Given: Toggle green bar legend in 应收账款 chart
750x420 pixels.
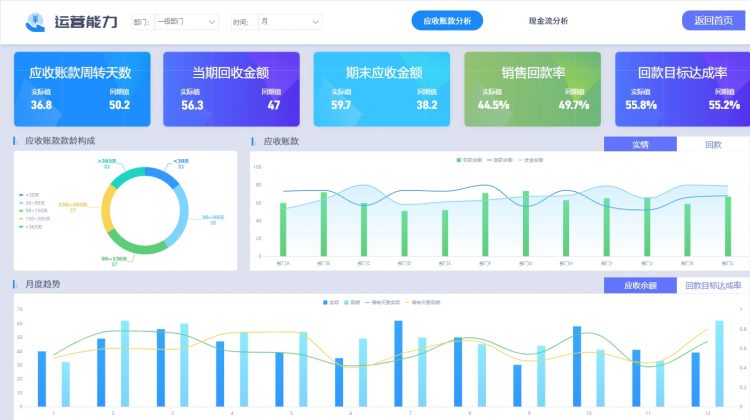Looking at the screenshot, I should (x=469, y=160).
